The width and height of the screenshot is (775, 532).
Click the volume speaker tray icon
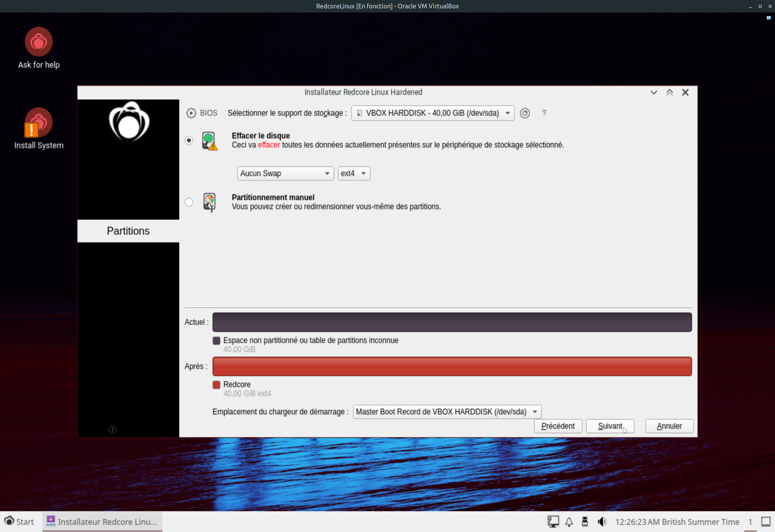click(x=602, y=521)
